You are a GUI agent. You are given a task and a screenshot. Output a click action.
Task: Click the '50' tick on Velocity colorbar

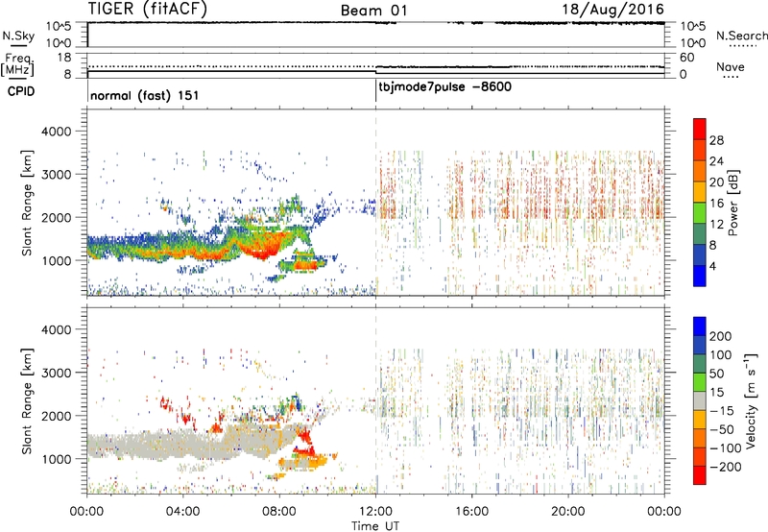tap(717, 374)
